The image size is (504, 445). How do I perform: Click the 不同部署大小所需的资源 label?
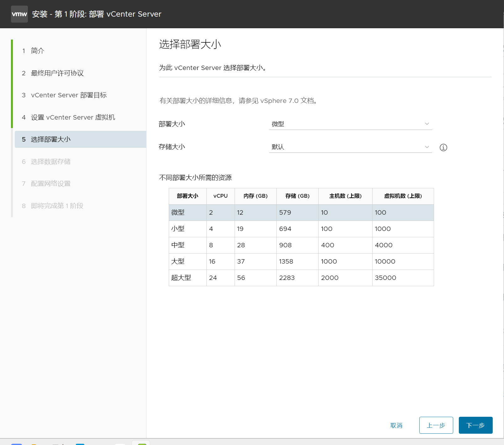[195, 178]
